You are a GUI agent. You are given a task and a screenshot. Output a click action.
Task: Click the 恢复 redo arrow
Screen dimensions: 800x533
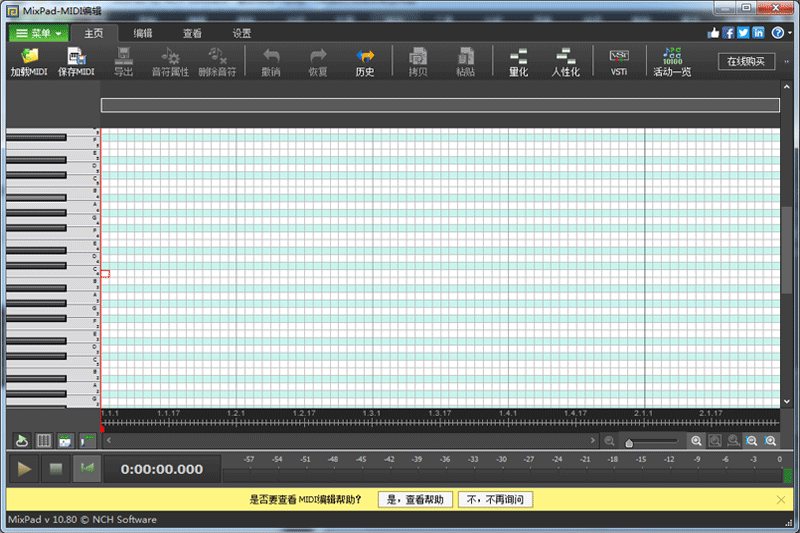coord(318,62)
